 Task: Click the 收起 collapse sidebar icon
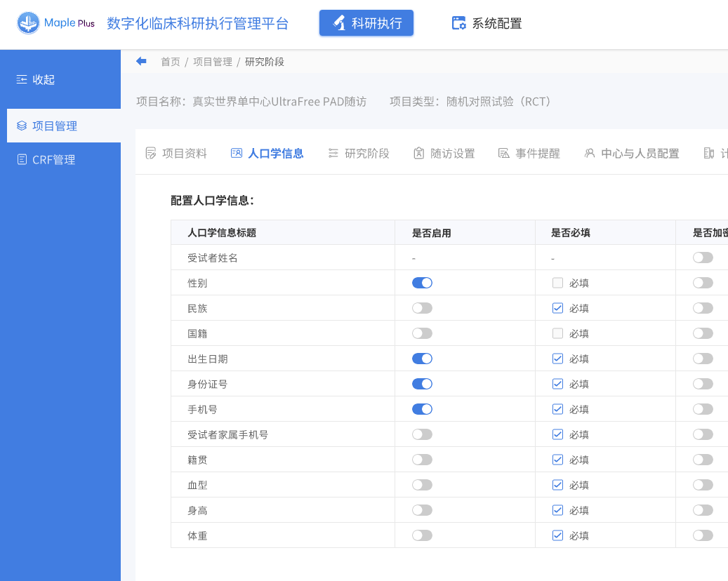[22, 79]
